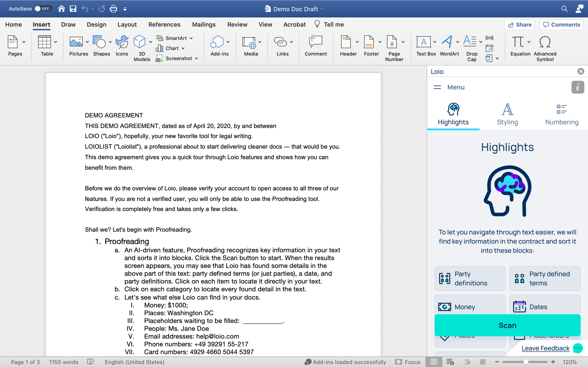Screen dimensions: 588x367
Task: Expand the SmartArt dropdown arrow
Action: pyautogui.click(x=191, y=38)
